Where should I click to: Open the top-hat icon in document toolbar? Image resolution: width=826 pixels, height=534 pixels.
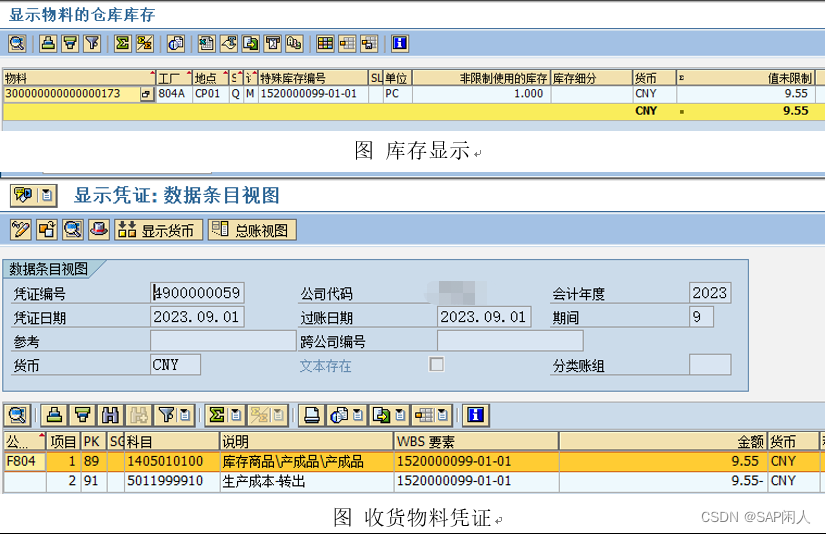pos(99,230)
